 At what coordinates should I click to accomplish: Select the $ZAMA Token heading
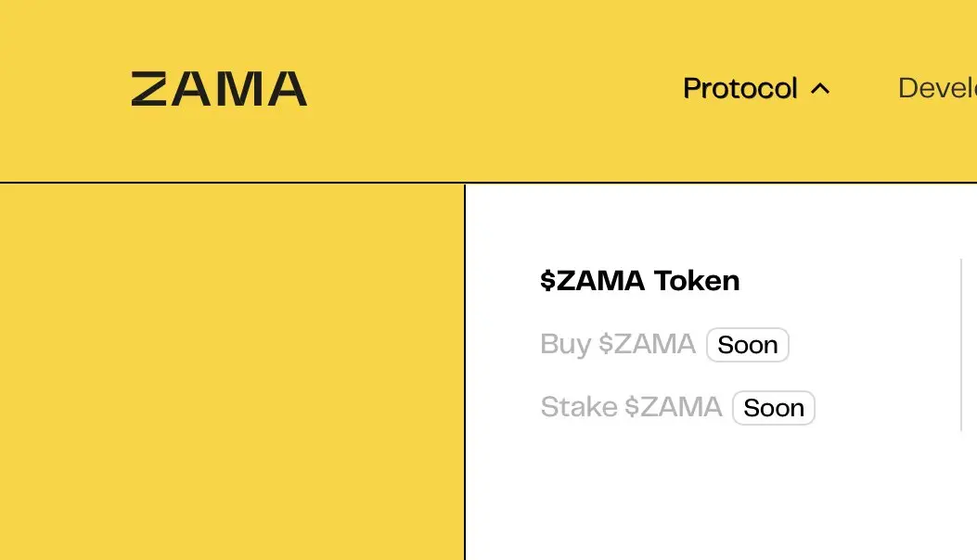(x=640, y=280)
